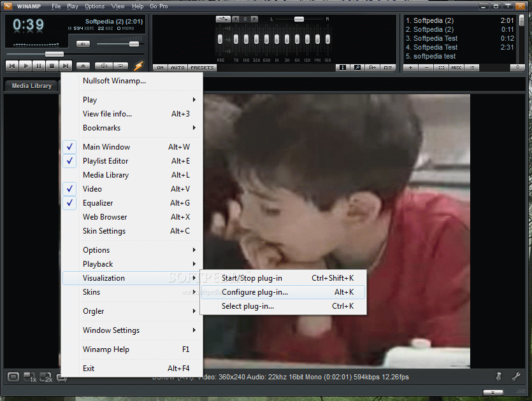Open the equalizer PRESETS button
Screen dimensions: 532x401
coord(202,68)
